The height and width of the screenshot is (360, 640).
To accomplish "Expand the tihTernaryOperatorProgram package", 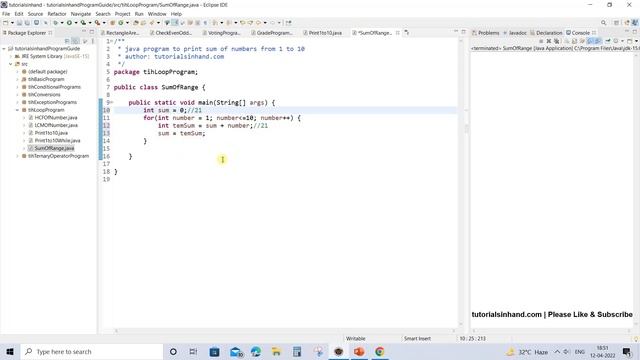I will (x=18, y=156).
